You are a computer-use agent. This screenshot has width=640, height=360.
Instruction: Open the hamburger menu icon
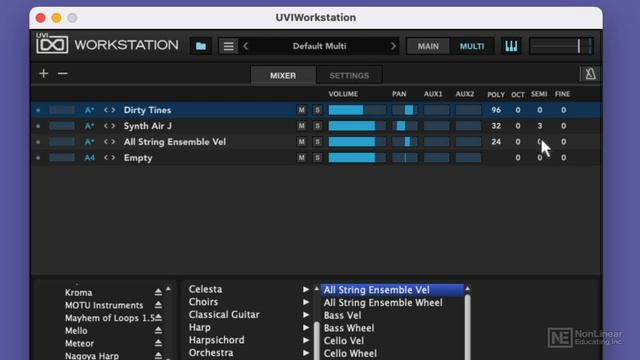tap(228, 46)
